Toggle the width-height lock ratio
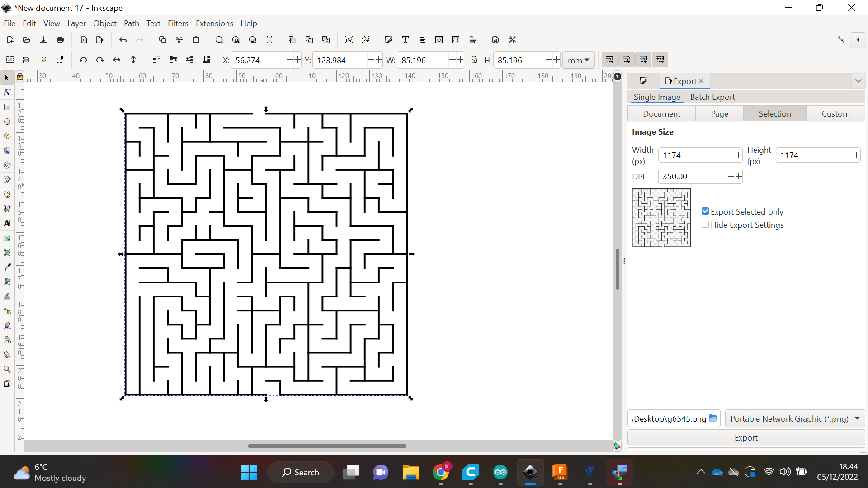Viewport: 868px width, 488px height. [474, 60]
